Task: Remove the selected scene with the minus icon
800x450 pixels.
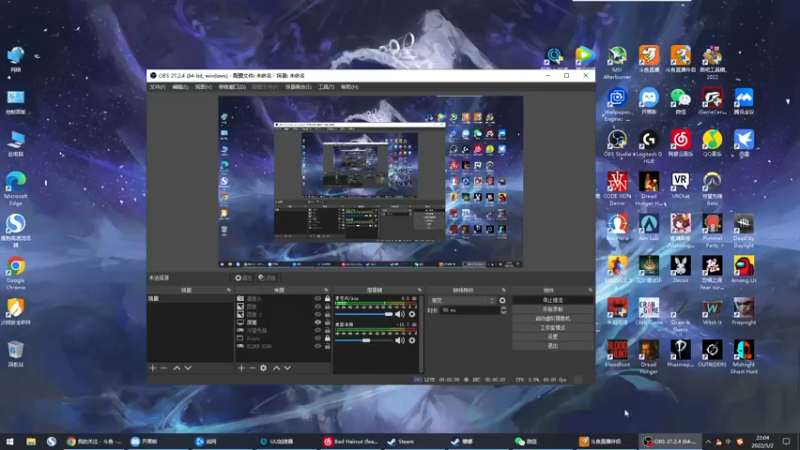Action: 164,368
